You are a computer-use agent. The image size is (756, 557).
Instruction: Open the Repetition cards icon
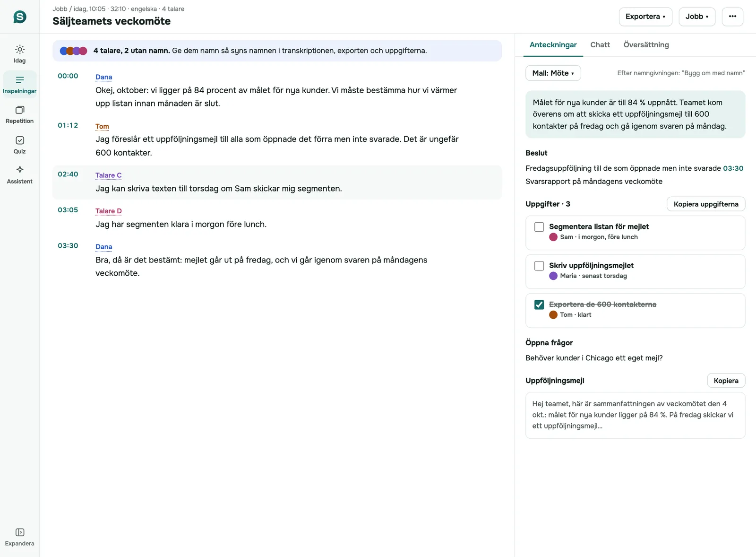coord(19,110)
